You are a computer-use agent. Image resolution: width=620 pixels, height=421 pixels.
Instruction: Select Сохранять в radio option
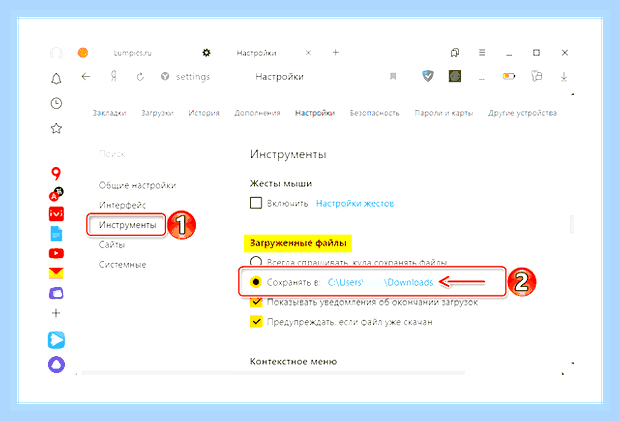coord(256,282)
